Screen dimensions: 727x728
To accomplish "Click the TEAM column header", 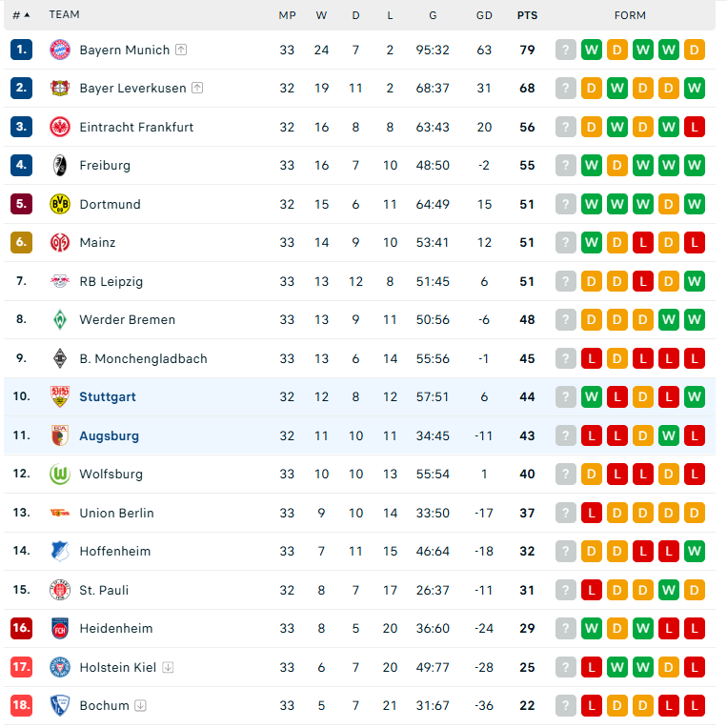I will [x=64, y=14].
